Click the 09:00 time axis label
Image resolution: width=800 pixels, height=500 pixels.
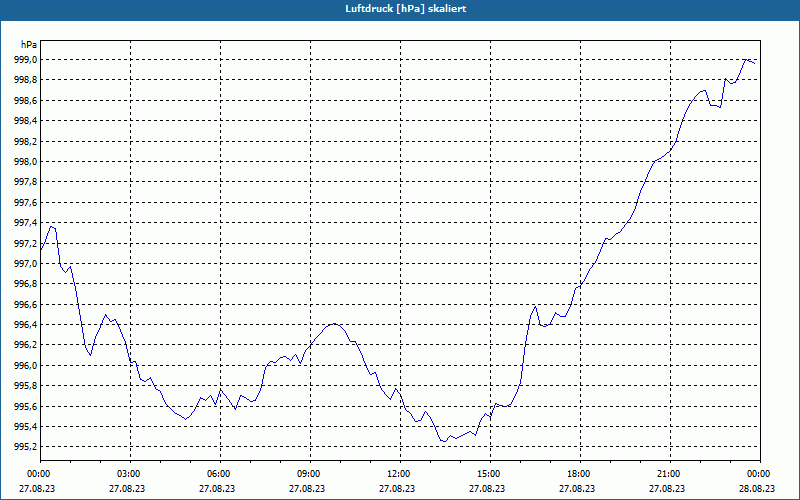point(310,474)
